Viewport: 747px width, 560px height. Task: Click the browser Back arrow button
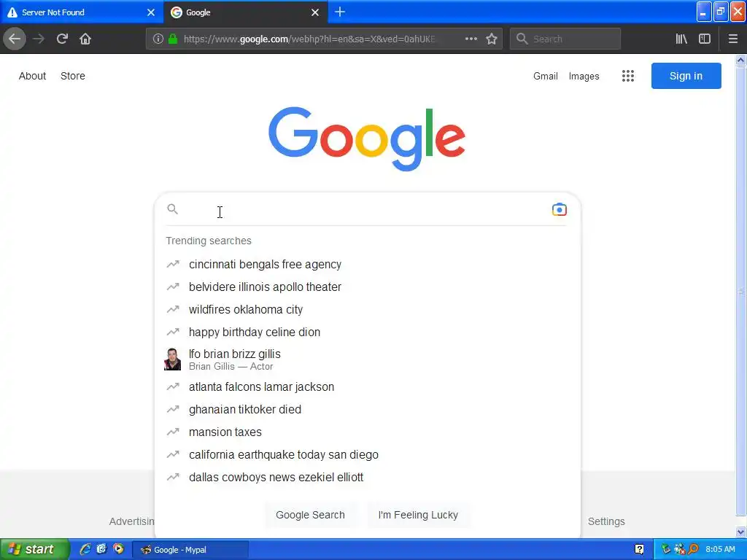click(15, 39)
